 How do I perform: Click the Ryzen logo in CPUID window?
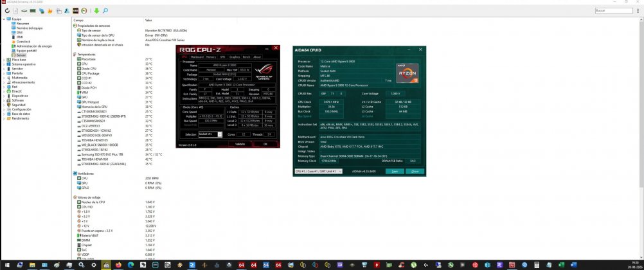click(407, 72)
